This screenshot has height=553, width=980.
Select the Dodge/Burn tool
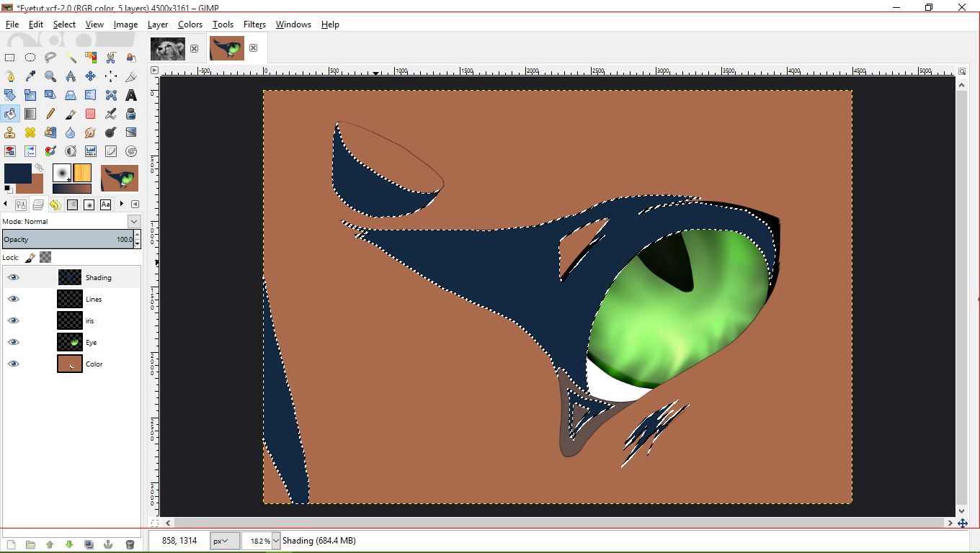(x=111, y=132)
